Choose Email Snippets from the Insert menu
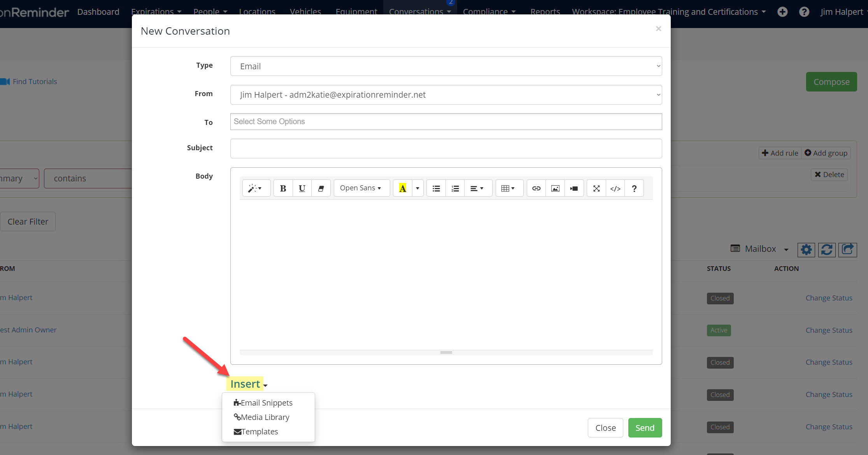868x455 pixels. tap(266, 402)
